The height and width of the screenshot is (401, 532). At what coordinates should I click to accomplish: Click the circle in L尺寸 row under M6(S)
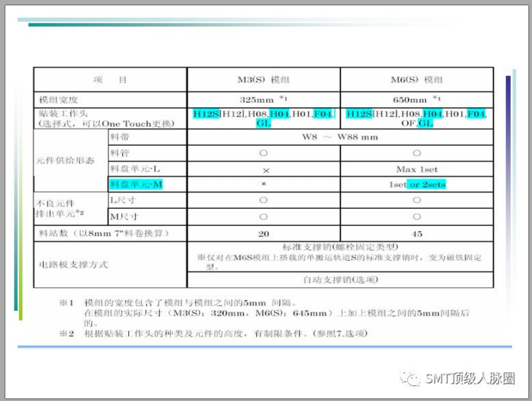coord(417,200)
